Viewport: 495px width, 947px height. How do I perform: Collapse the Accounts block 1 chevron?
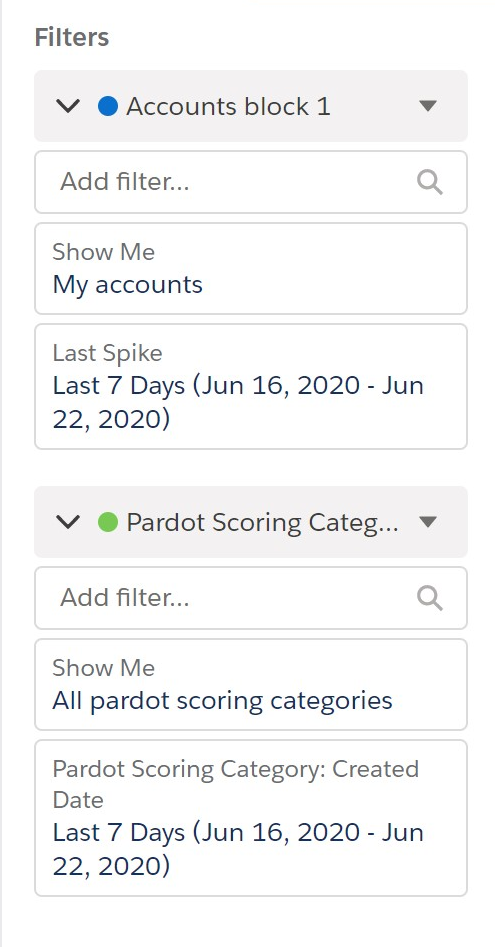coord(68,106)
